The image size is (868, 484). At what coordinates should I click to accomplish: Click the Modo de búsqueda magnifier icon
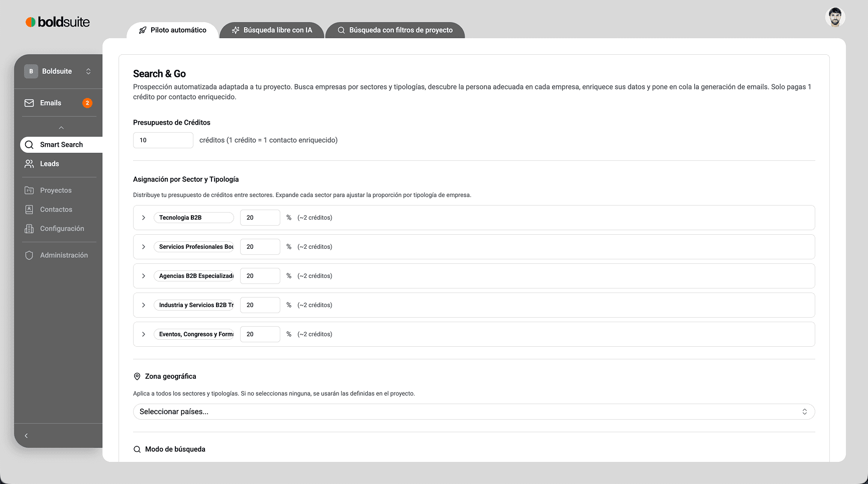pyautogui.click(x=137, y=449)
